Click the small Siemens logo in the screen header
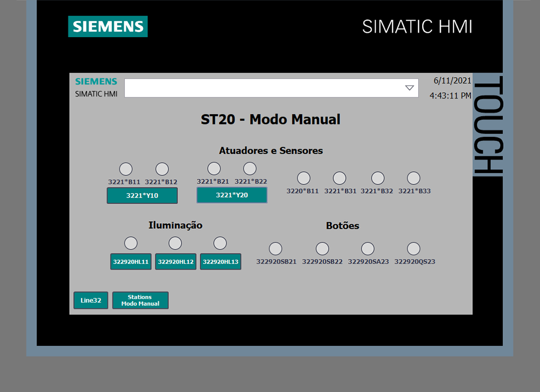 (x=96, y=81)
